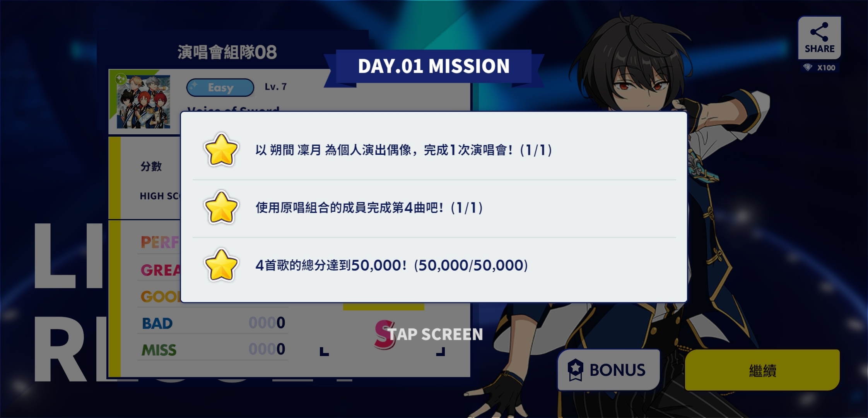Click the 演唱會組隊08 team title

(x=227, y=52)
